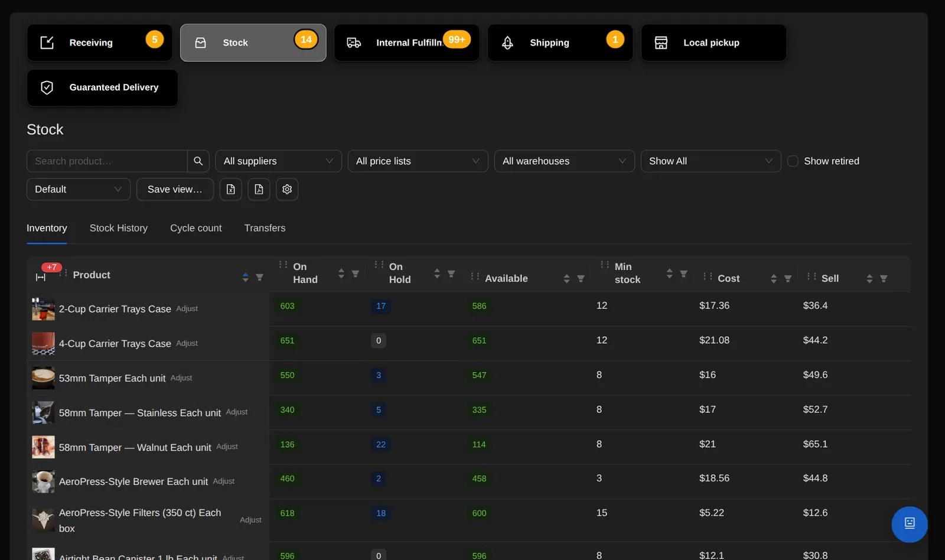Adjust stock for 2-Cup Carrier Trays Case
This screenshot has height=560, width=945.
(187, 309)
